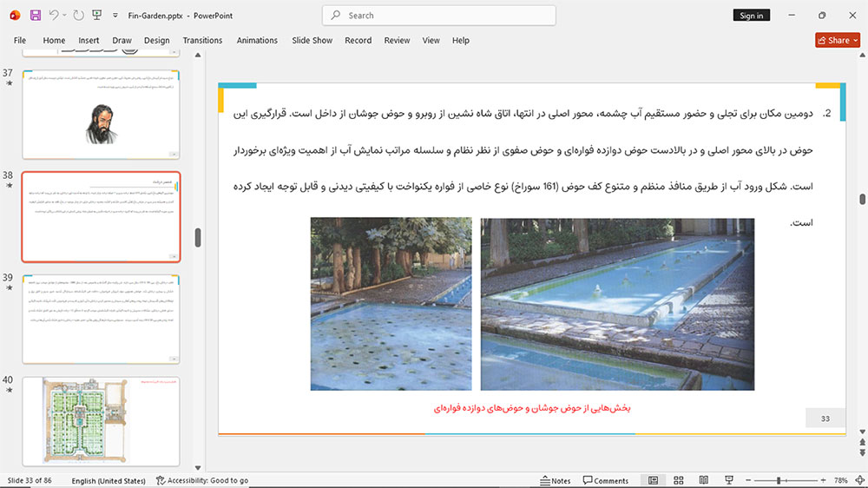Click the Sign in button
The width and height of the screenshot is (868, 488).
[751, 16]
